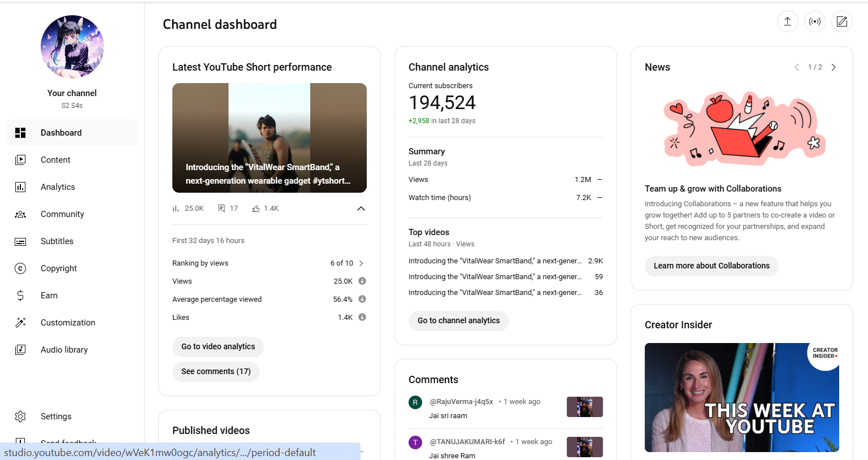
Task: Open Settings via the gear icon
Action: 20,416
